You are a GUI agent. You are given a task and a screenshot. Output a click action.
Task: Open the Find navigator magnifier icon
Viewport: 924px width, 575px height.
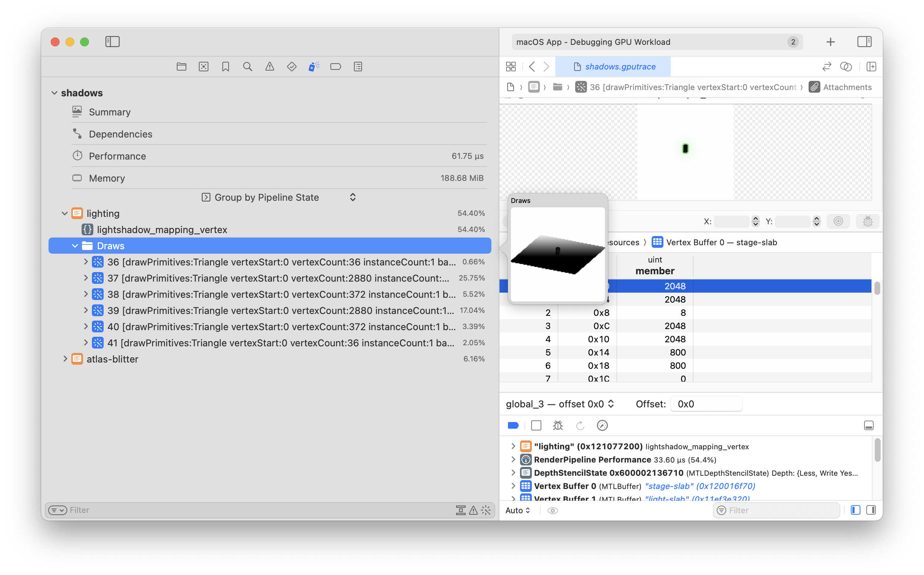[248, 67]
